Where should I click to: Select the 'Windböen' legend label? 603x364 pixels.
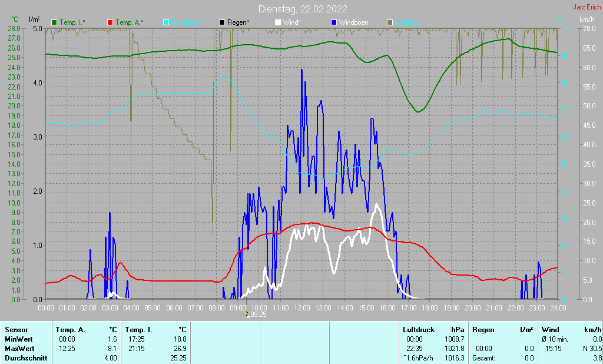353,22
